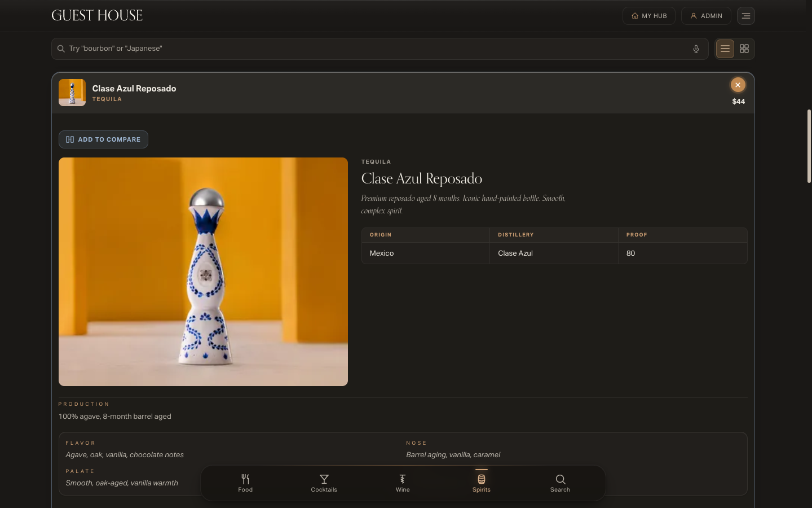Select the Proof value "80"
The width and height of the screenshot is (812, 508).
(x=630, y=253)
